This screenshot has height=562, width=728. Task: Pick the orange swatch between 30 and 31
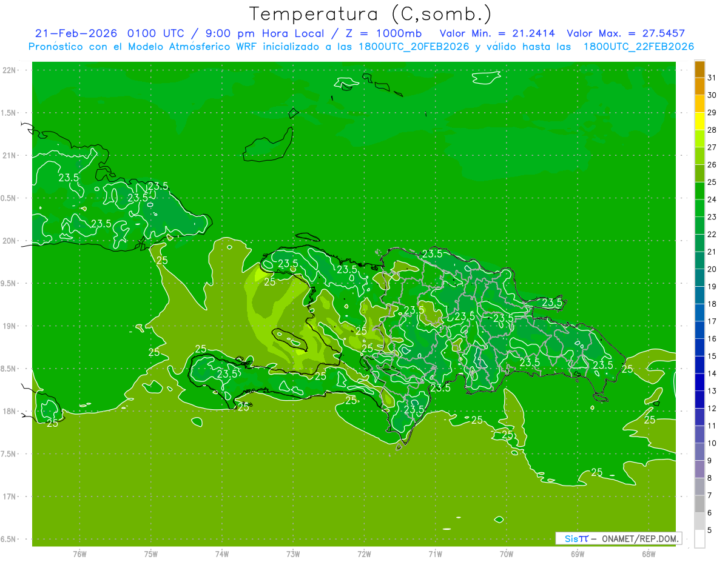pyautogui.click(x=699, y=87)
